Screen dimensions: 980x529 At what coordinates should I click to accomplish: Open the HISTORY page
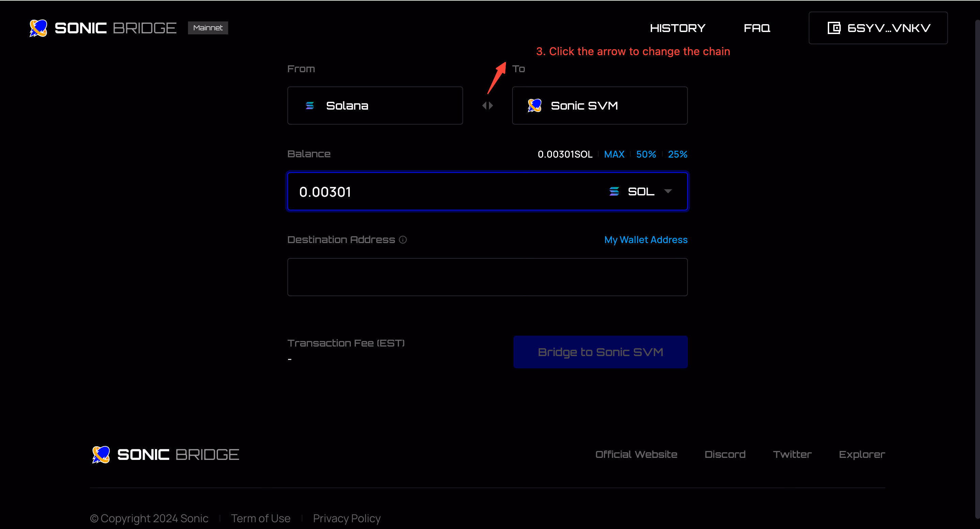[x=678, y=28]
